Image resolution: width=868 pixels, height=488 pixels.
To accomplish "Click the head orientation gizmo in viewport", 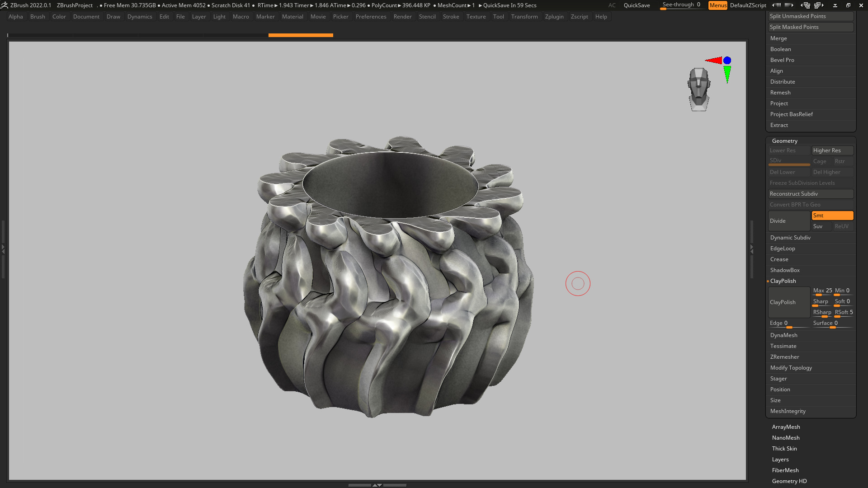I will pos(699,89).
